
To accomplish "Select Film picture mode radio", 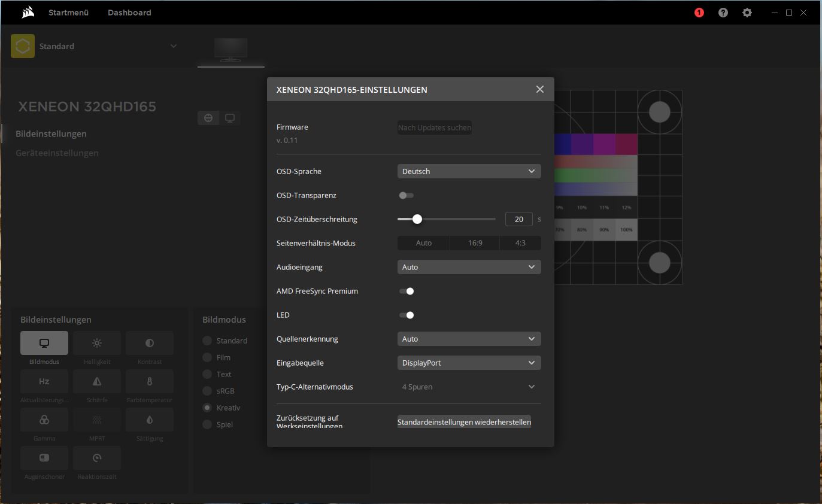I will [x=207, y=357].
